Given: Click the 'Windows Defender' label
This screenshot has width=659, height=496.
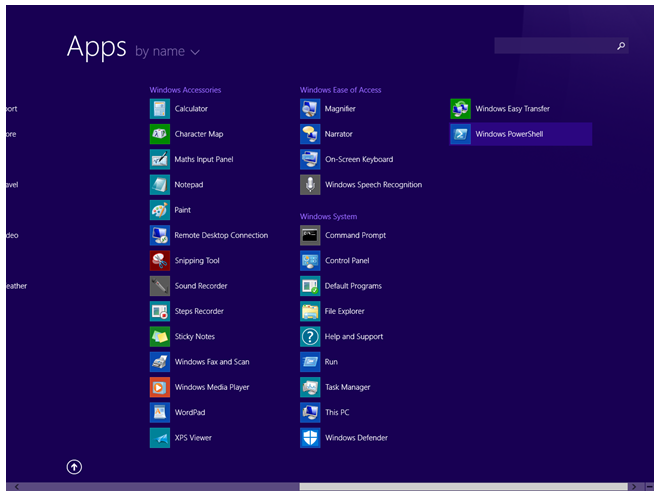Looking at the screenshot, I should coord(356,438).
